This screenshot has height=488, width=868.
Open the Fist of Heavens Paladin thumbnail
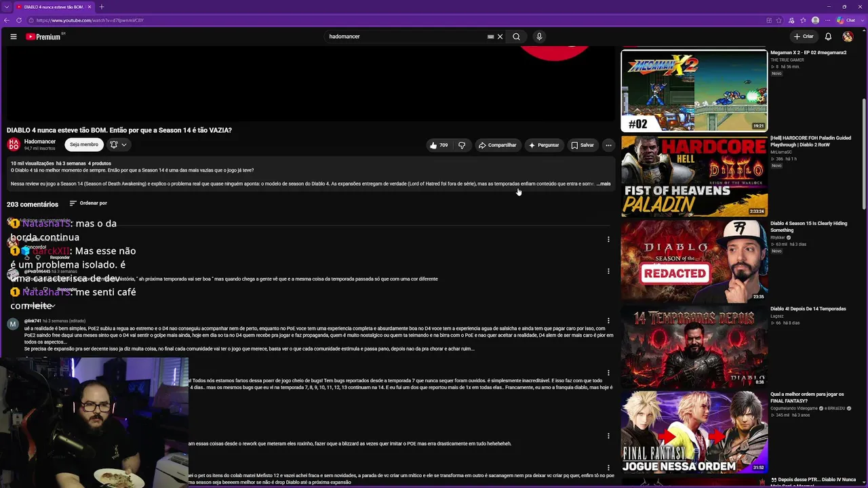(694, 176)
